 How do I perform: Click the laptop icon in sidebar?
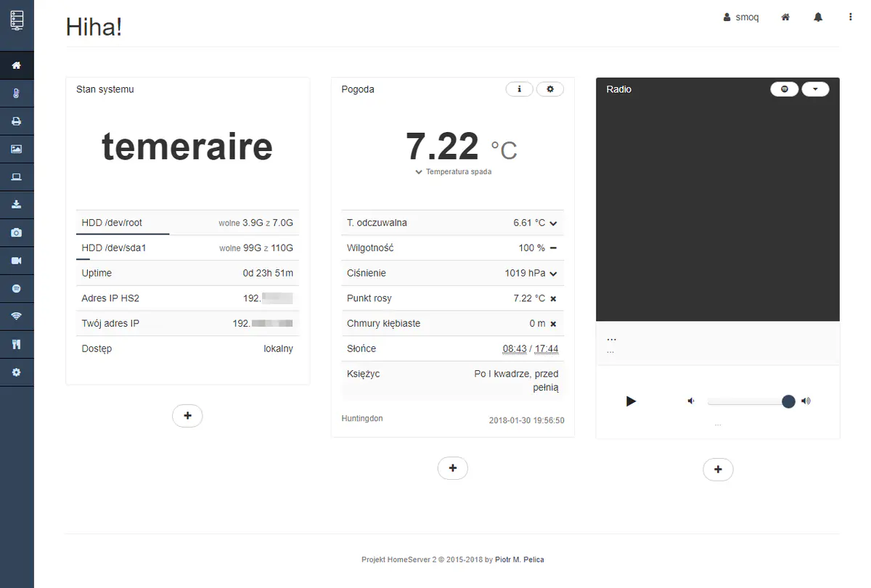[x=17, y=177]
